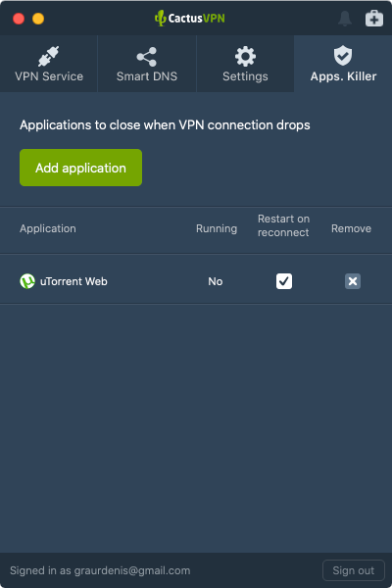Image resolution: width=392 pixels, height=588 pixels.
Task: Remove uTorrent Web from the list
Action: tap(353, 281)
